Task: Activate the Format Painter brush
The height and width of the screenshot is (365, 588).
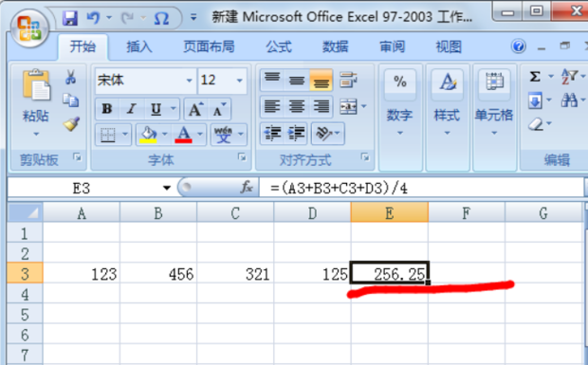Action: pyautogui.click(x=71, y=123)
